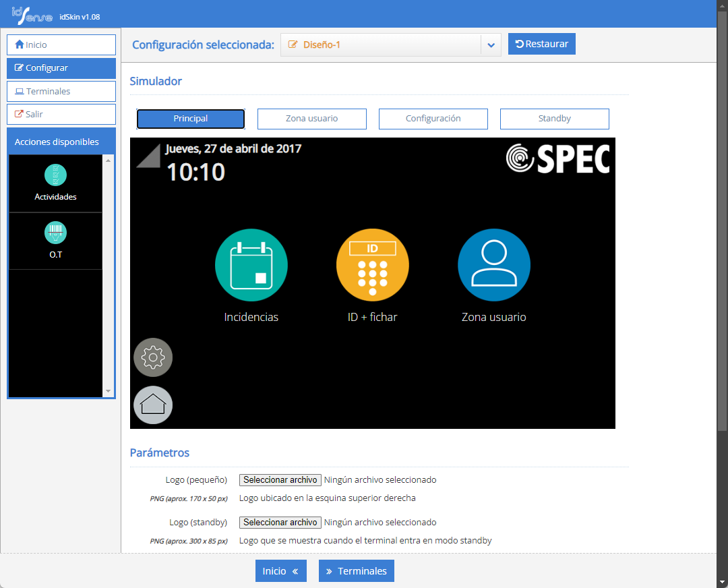
Task: Click the Restaurar button
Action: [x=542, y=44]
